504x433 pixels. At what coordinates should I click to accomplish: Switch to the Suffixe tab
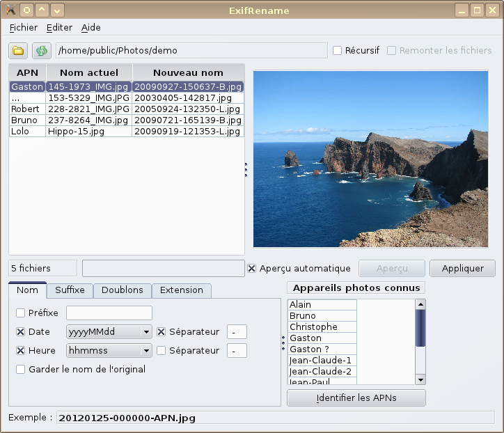70,290
